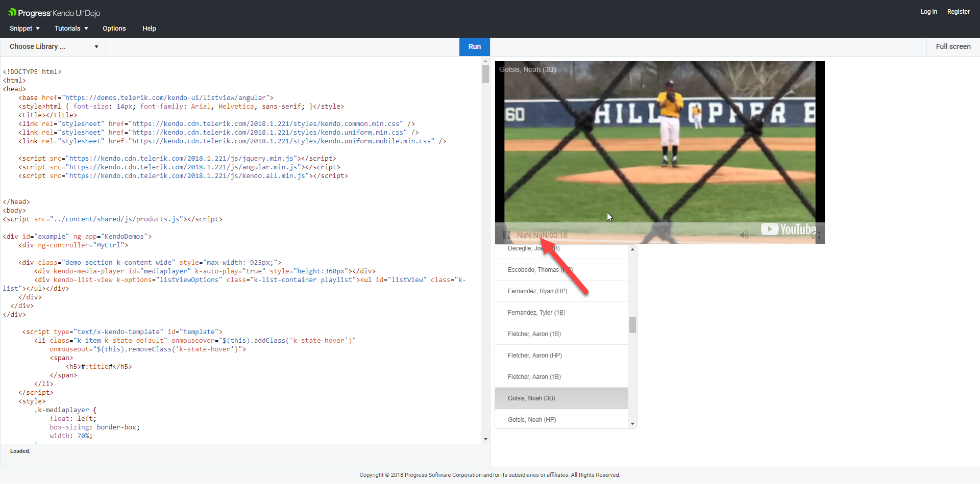The height and width of the screenshot is (484, 980).
Task: Open the Snippet menu
Action: tap(24, 29)
